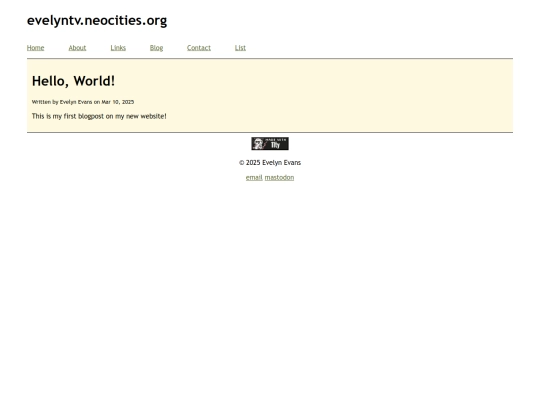Click the evelyntv.neocities.org site title
540x405 pixels.
point(97,21)
